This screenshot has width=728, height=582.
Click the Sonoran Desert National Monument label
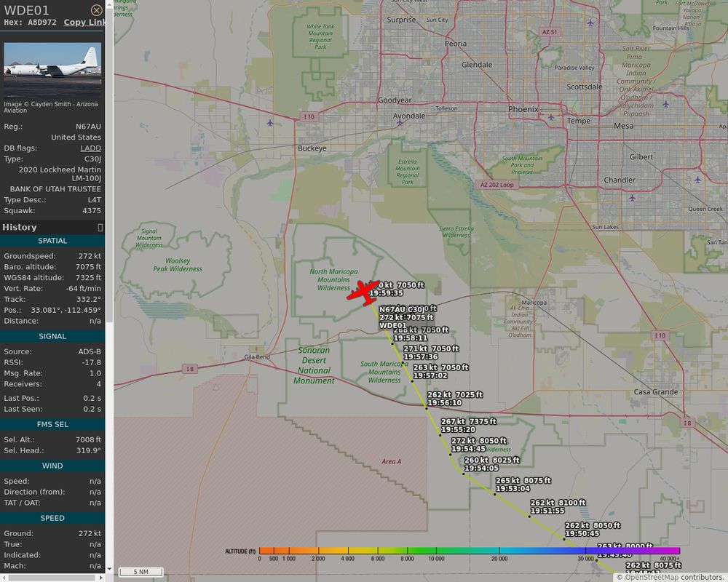pos(314,365)
